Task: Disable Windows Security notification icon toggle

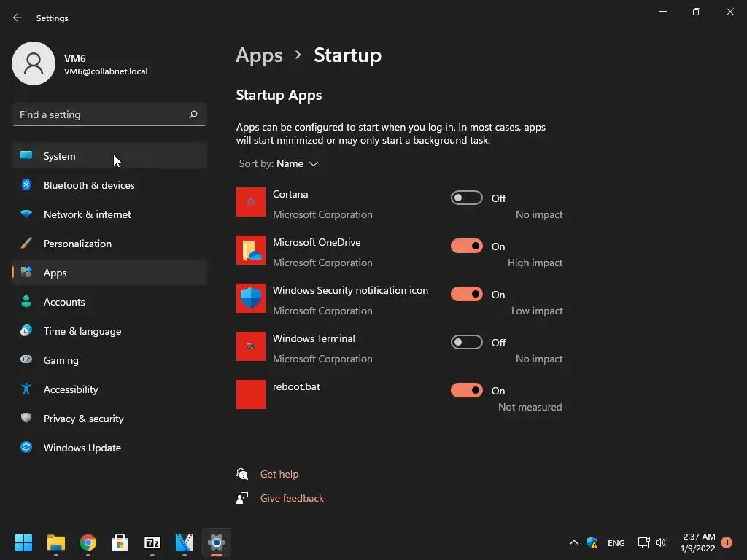Action: click(x=466, y=294)
